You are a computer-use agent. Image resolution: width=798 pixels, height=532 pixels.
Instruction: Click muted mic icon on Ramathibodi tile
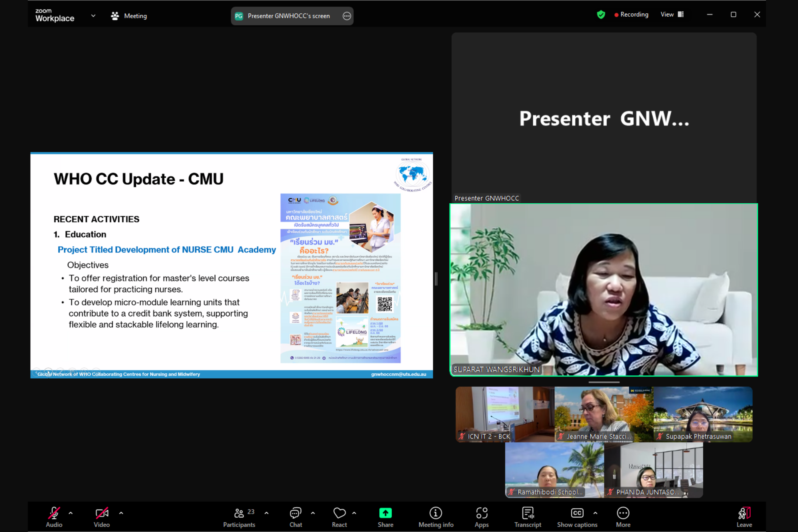[x=511, y=492]
